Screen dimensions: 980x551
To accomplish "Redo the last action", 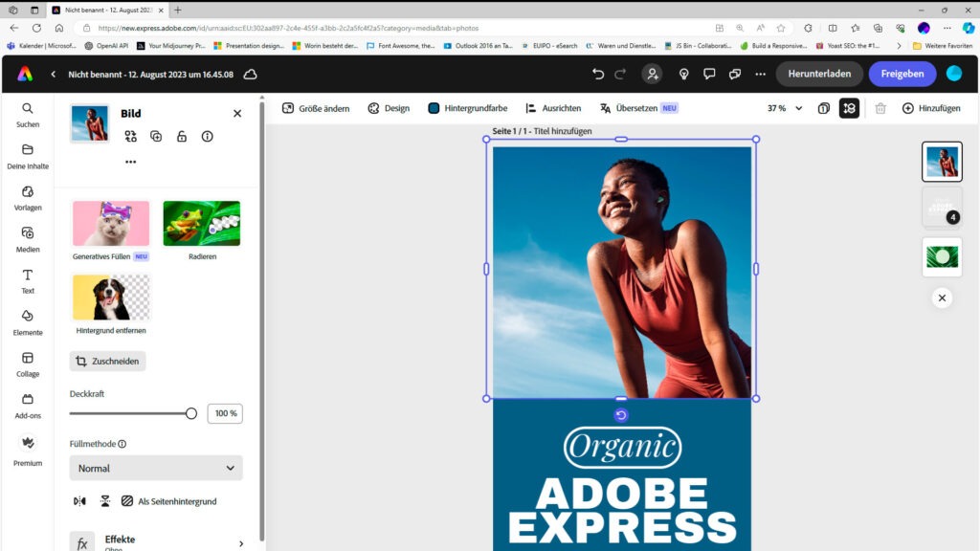I will [x=620, y=74].
